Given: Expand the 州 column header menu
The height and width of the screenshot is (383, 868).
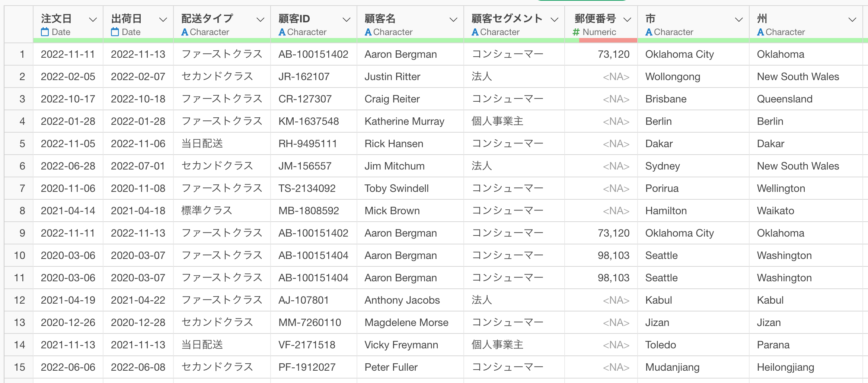Looking at the screenshot, I should tap(852, 19).
